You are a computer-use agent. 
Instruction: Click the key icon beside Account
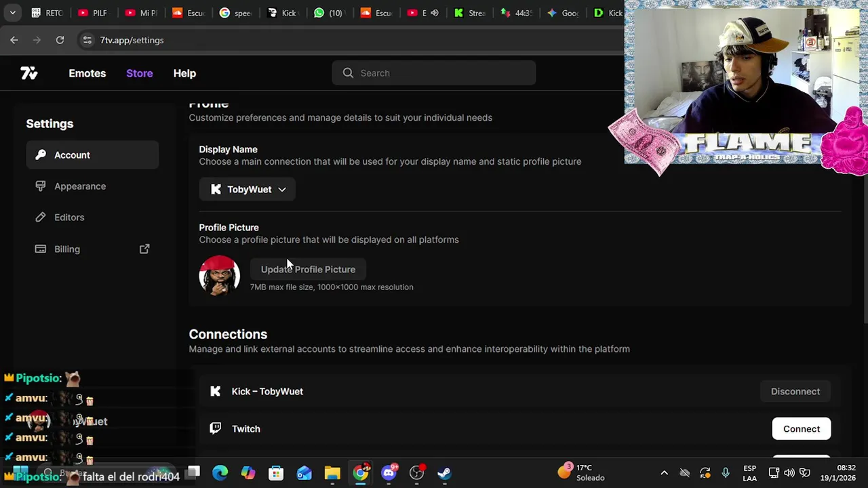point(41,155)
